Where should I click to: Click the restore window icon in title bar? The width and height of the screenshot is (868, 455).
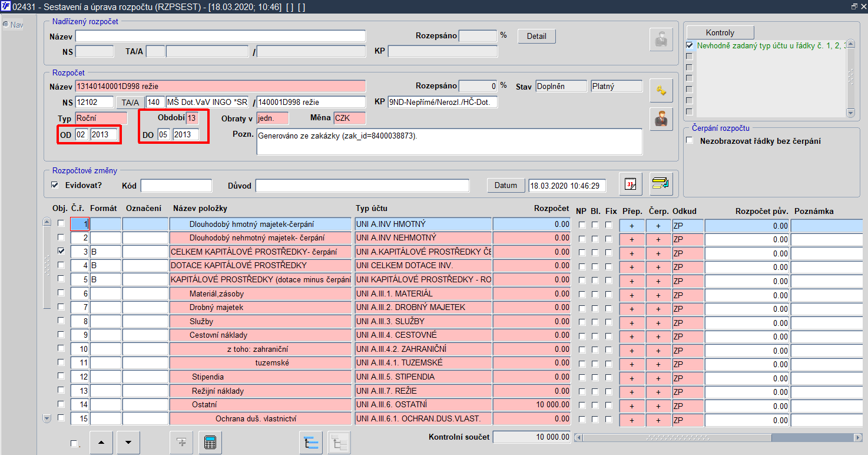pyautogui.click(x=853, y=6)
